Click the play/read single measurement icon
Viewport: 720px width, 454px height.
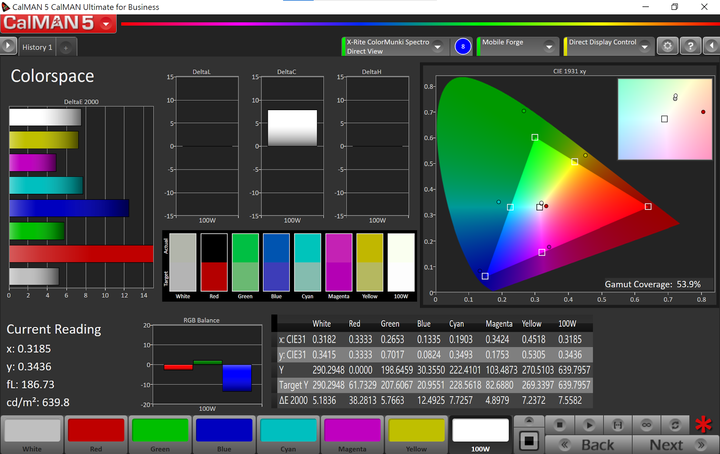click(x=589, y=425)
